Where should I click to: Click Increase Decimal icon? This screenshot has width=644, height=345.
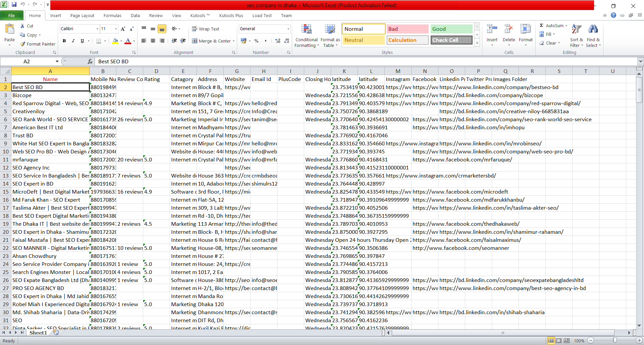coord(278,41)
